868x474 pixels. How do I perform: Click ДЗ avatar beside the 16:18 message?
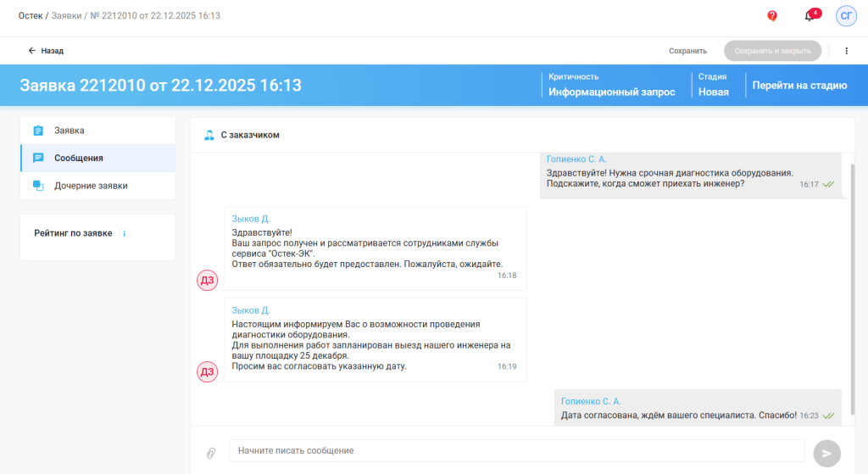click(x=208, y=280)
